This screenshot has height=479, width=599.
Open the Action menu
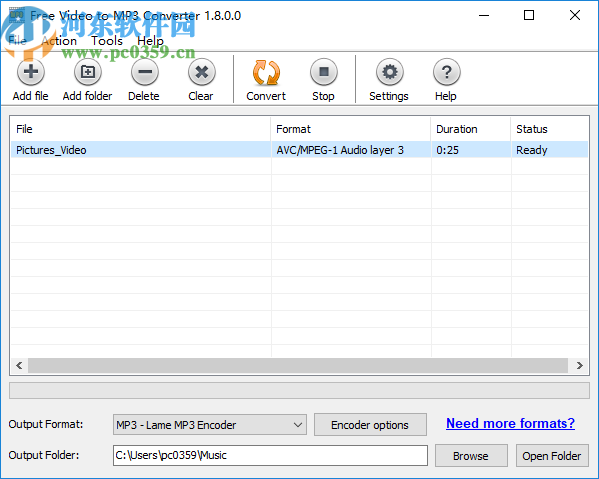point(59,40)
